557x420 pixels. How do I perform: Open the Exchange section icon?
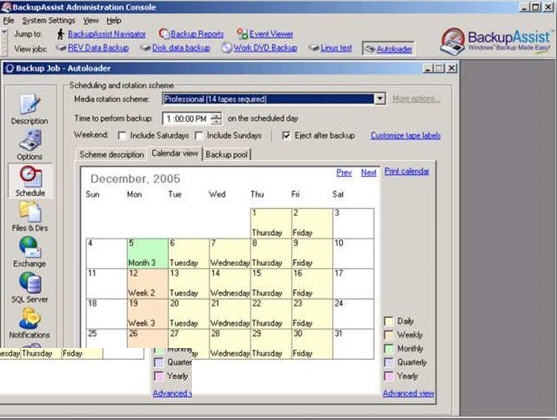(30, 247)
